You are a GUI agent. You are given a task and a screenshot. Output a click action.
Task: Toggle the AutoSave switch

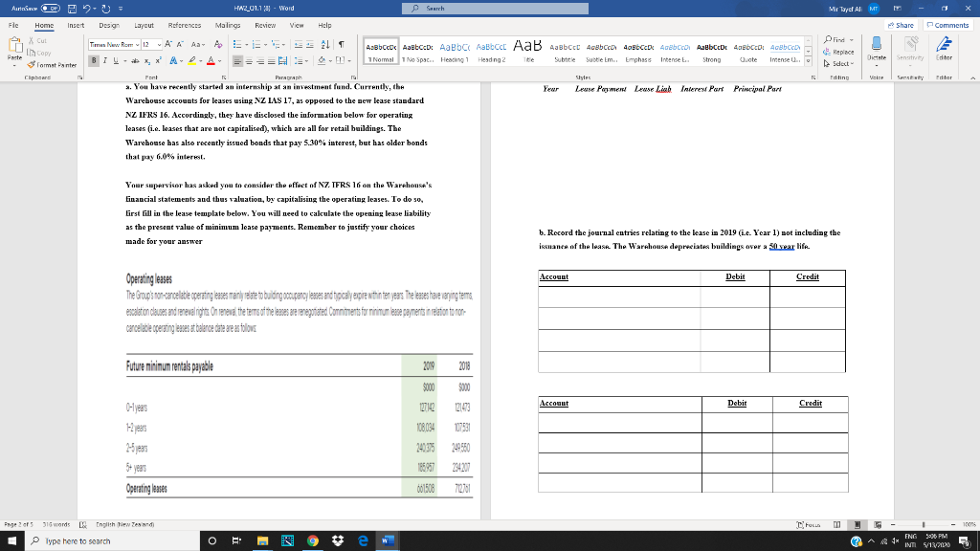[x=51, y=8]
